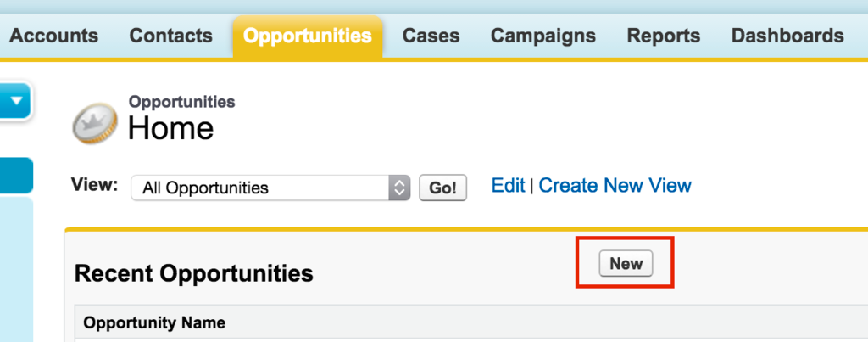
Task: Click the Recent Opportunities heading
Action: pyautogui.click(x=194, y=273)
